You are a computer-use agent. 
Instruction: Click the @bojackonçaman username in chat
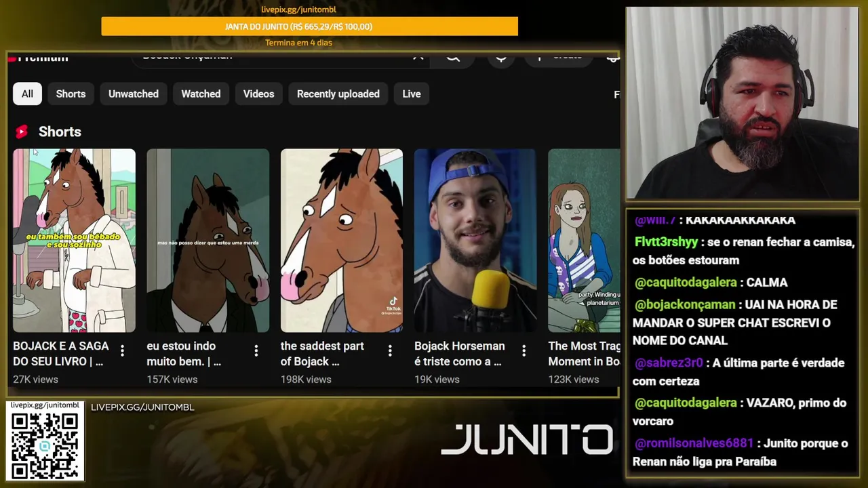click(685, 304)
